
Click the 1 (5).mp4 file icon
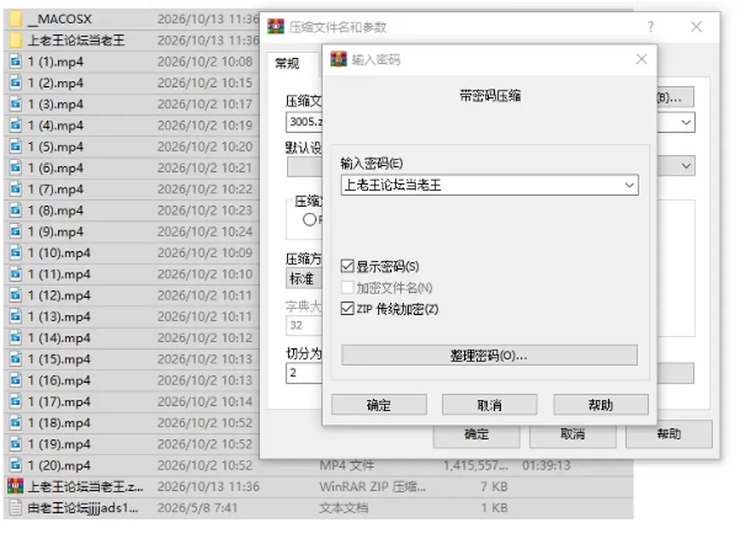coord(15,146)
